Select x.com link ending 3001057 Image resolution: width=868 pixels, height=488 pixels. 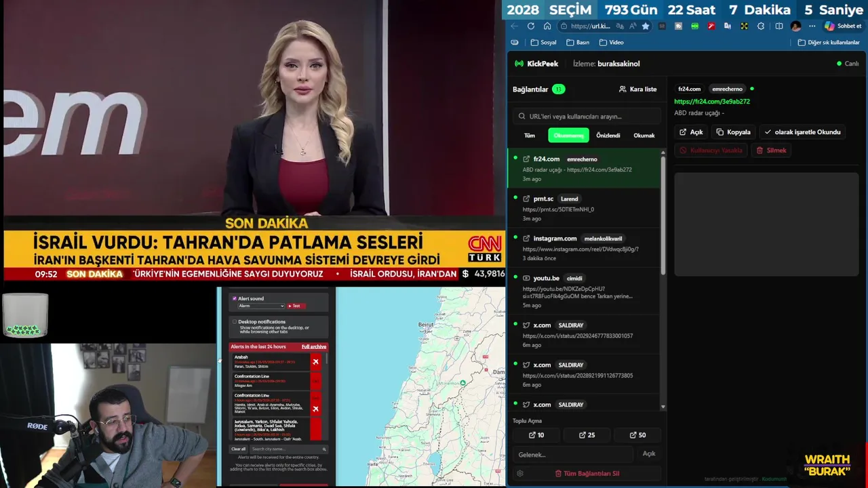pyautogui.click(x=584, y=334)
